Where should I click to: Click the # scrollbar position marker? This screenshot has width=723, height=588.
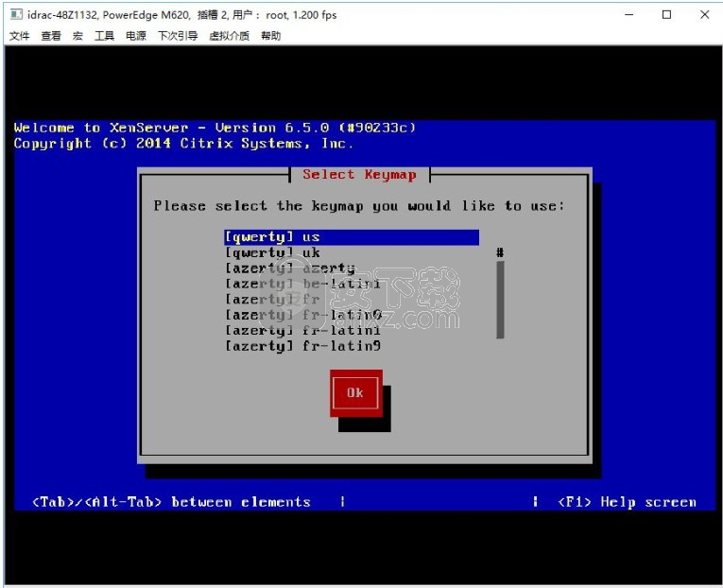[x=500, y=252]
